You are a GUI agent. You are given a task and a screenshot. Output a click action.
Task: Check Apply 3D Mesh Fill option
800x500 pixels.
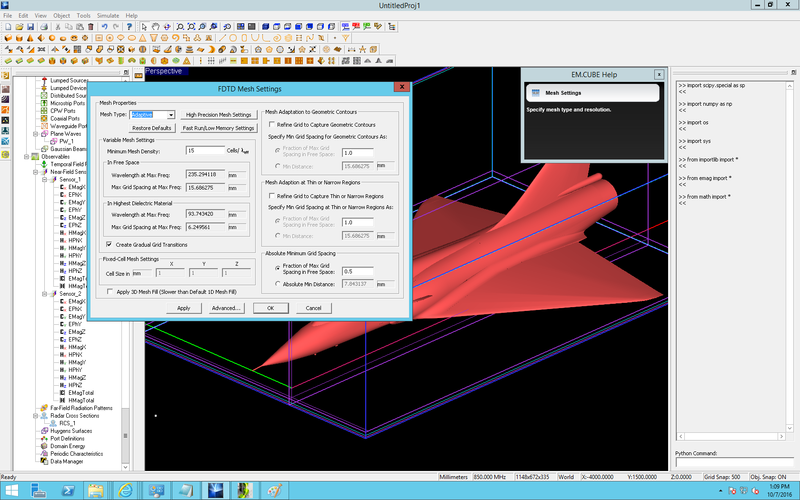[x=109, y=291]
